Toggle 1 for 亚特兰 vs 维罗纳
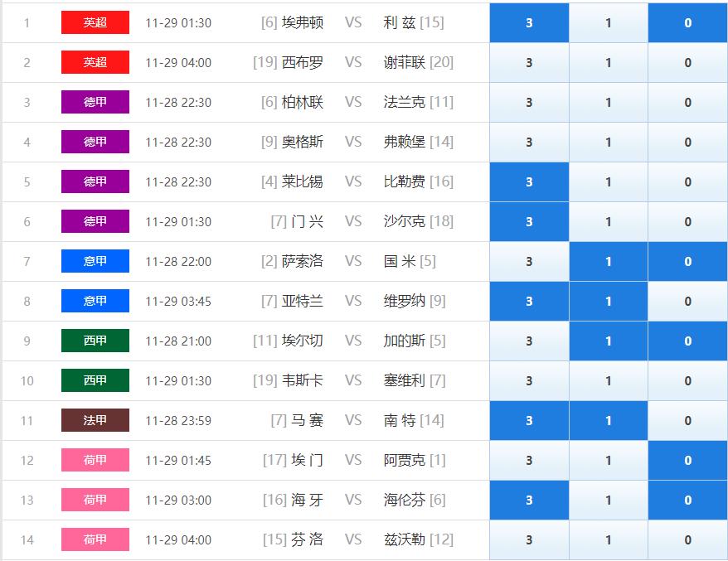Screen dimensions: 728x561 [609, 302]
